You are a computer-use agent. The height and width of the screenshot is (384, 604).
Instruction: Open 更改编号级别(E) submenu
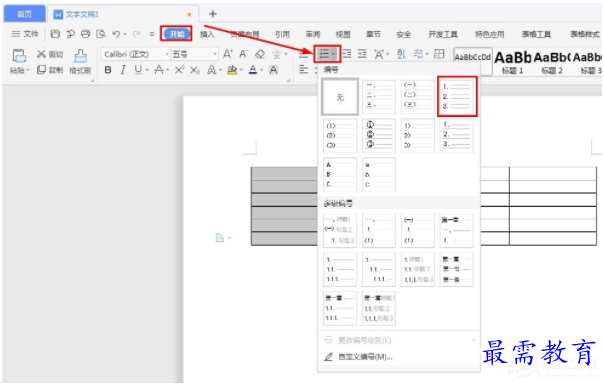(x=399, y=340)
